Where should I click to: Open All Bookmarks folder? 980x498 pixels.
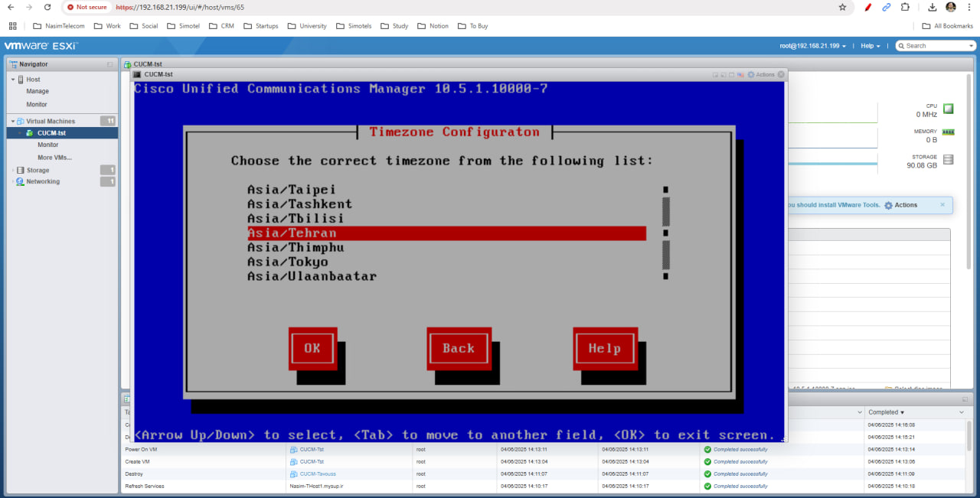tap(947, 26)
